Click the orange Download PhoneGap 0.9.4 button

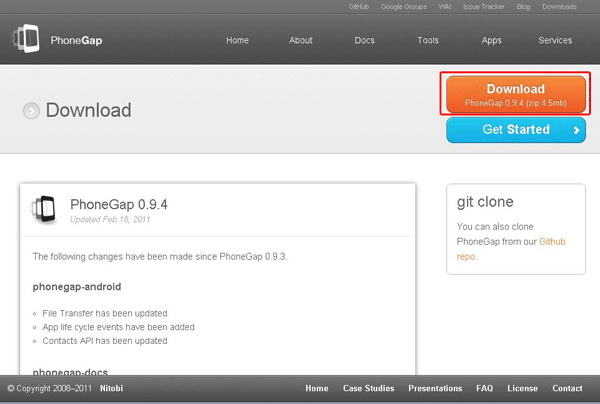click(x=516, y=94)
